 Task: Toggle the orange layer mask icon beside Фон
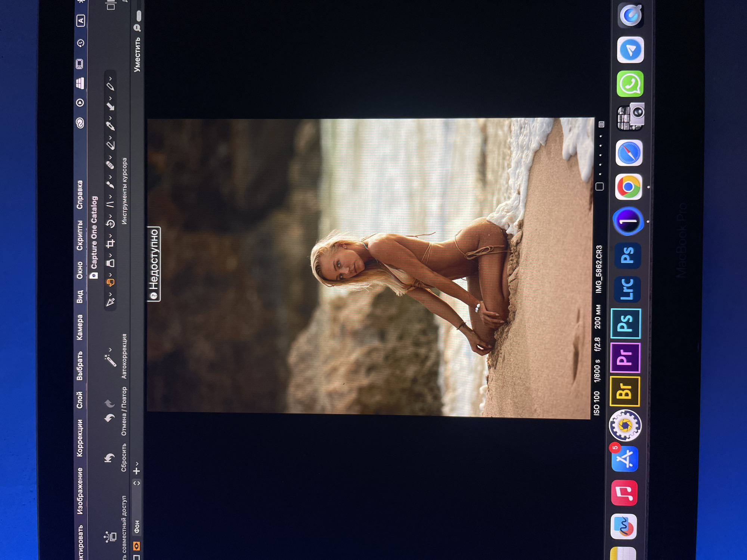pyautogui.click(x=137, y=546)
